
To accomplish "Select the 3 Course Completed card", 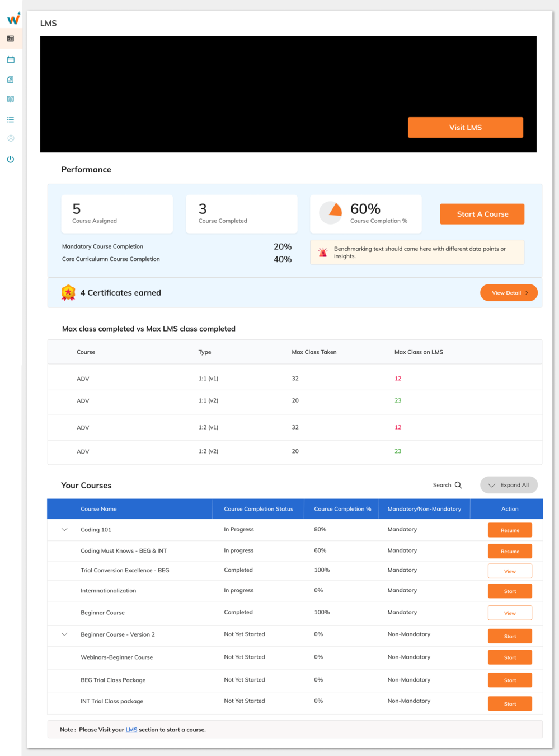I will pyautogui.click(x=242, y=214).
